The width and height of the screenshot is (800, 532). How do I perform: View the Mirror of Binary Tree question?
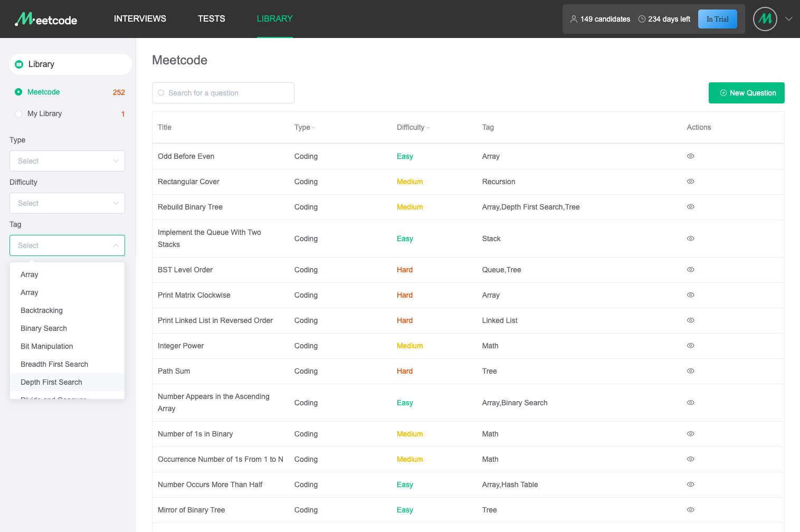[690, 510]
